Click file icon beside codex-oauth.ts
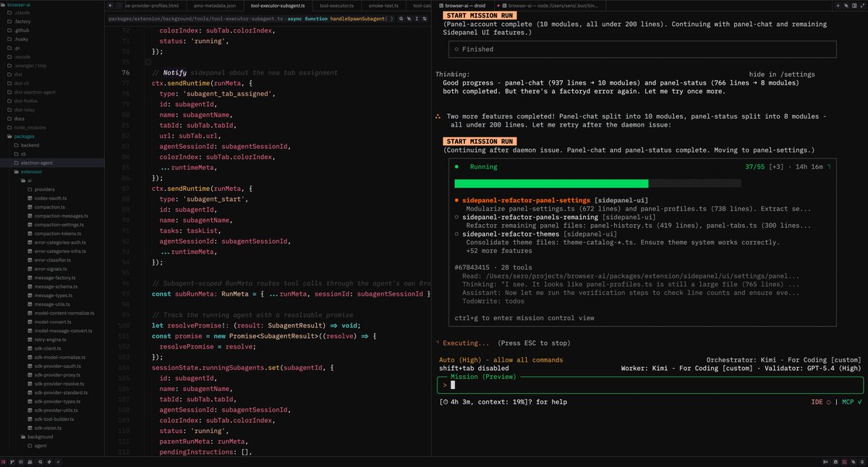The width and height of the screenshot is (868, 467). (x=30, y=198)
